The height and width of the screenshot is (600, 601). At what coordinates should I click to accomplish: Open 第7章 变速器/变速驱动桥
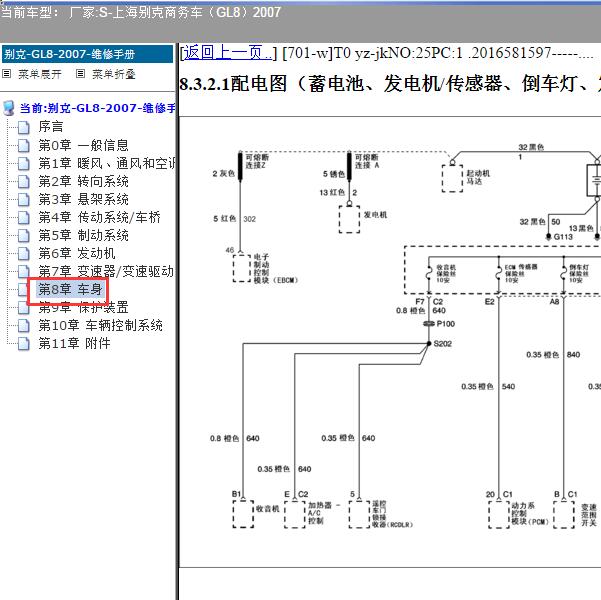[106, 271]
